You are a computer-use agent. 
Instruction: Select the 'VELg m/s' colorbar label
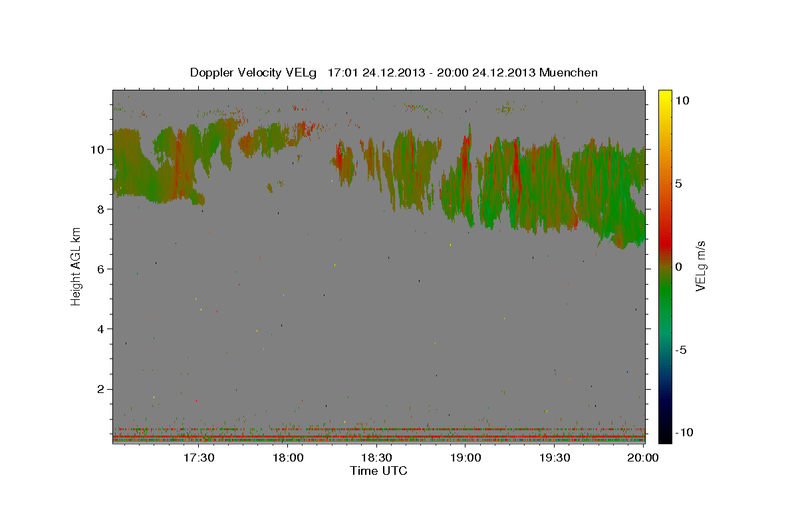(x=700, y=267)
